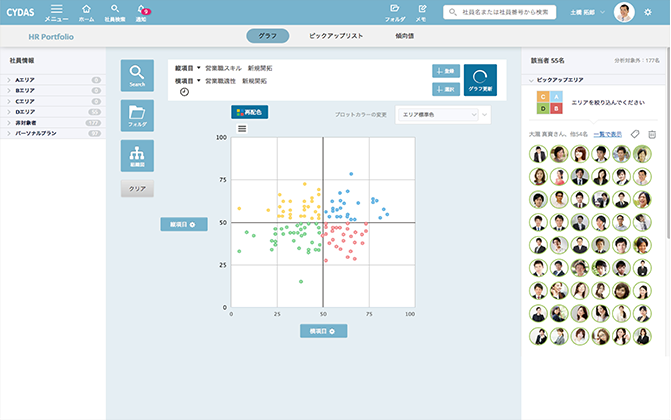Click the グラフ更新 refresh button
Viewport: 671px width, 420px height.
click(480, 80)
